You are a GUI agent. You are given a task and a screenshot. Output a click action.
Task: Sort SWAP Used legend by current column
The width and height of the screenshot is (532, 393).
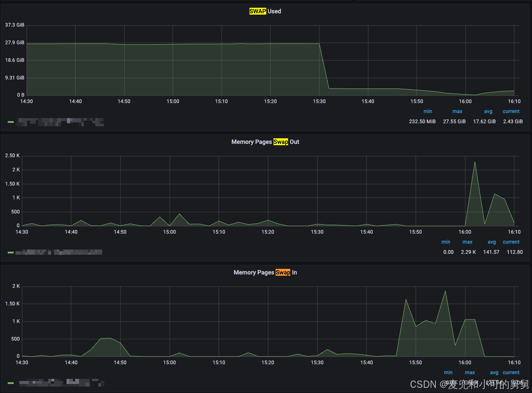point(511,111)
